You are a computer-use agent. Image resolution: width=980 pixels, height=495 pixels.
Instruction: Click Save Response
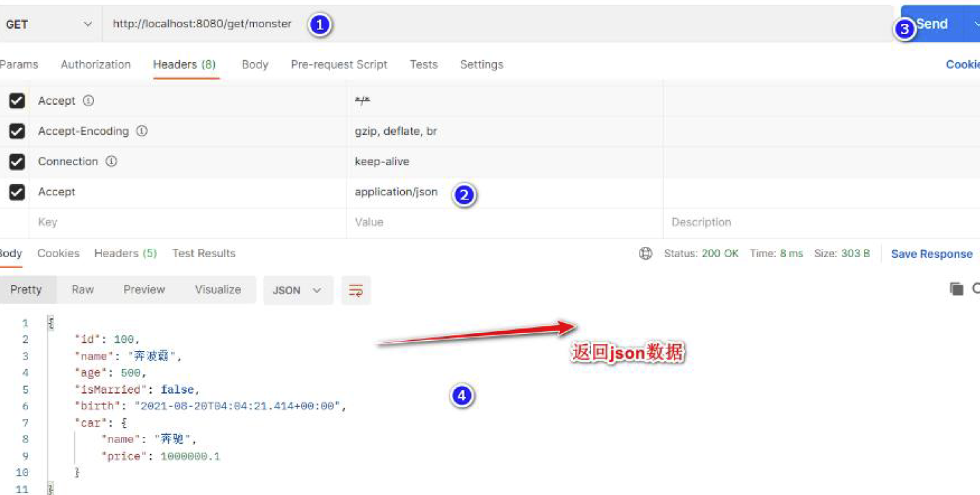click(x=932, y=254)
